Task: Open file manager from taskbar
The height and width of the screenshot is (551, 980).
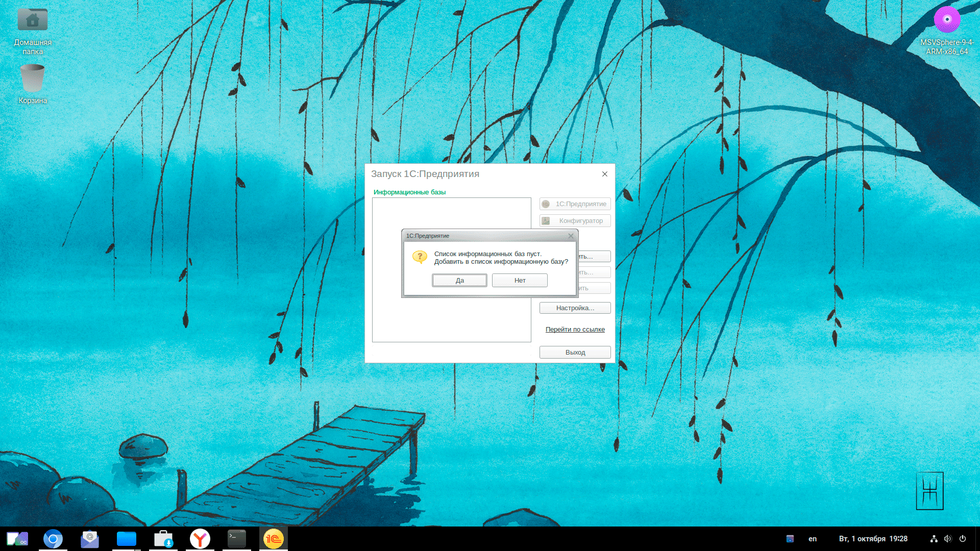Action: point(127,539)
